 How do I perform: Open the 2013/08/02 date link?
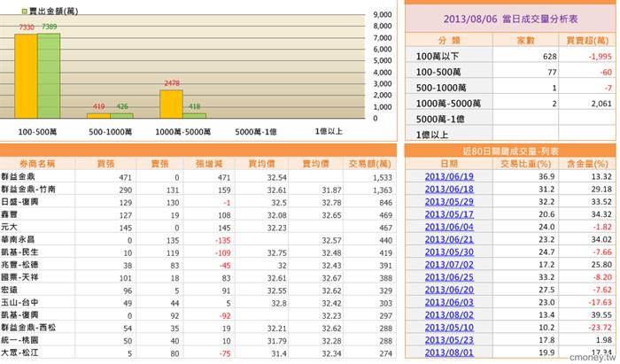click(x=449, y=315)
